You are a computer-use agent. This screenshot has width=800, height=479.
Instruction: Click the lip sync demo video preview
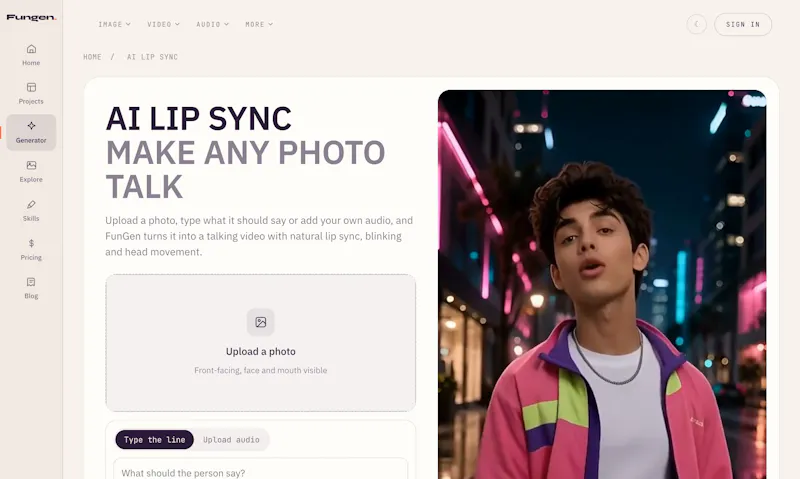click(x=602, y=285)
